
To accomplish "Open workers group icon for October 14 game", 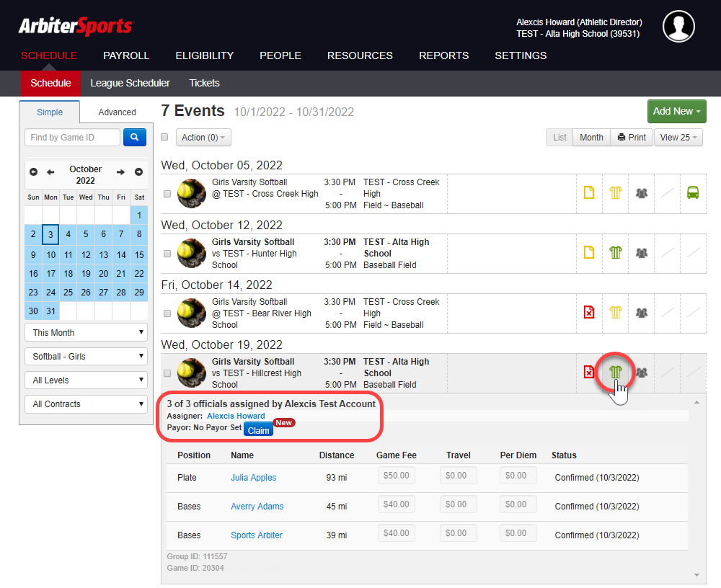I will (x=642, y=313).
